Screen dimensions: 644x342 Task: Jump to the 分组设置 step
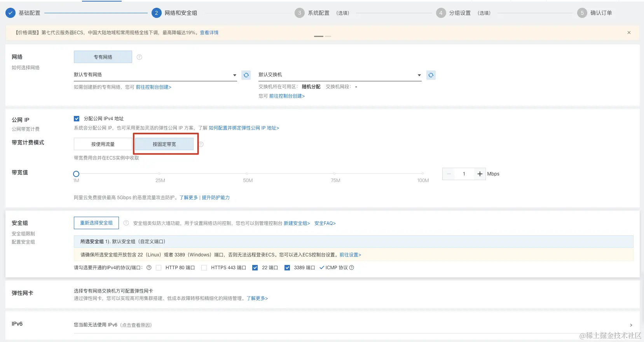(460, 13)
